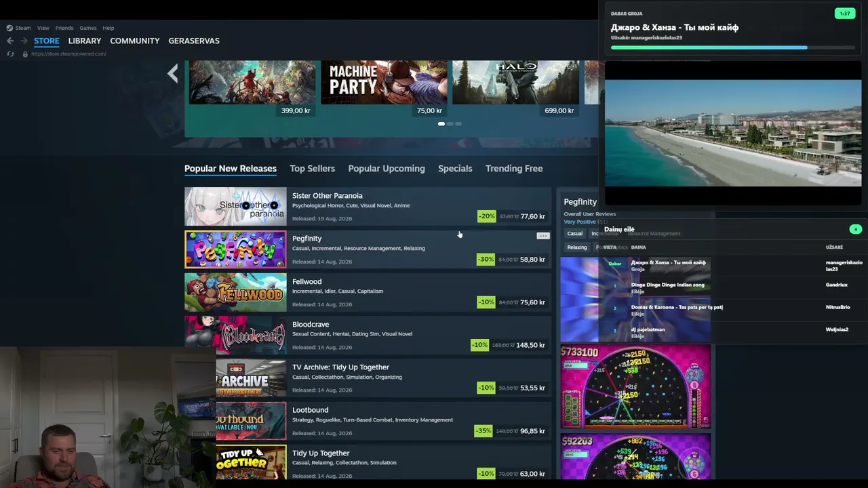Click the -20% discount on Sister Other Paranoia
868x488 pixels.
point(486,216)
